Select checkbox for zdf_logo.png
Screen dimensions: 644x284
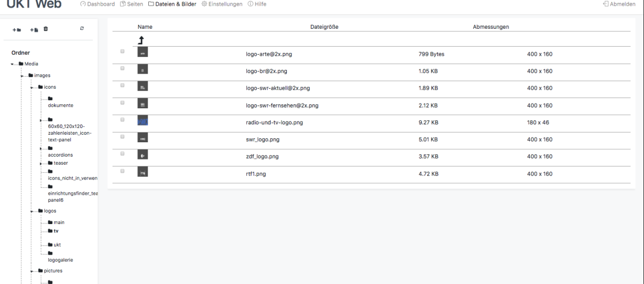coord(122,154)
